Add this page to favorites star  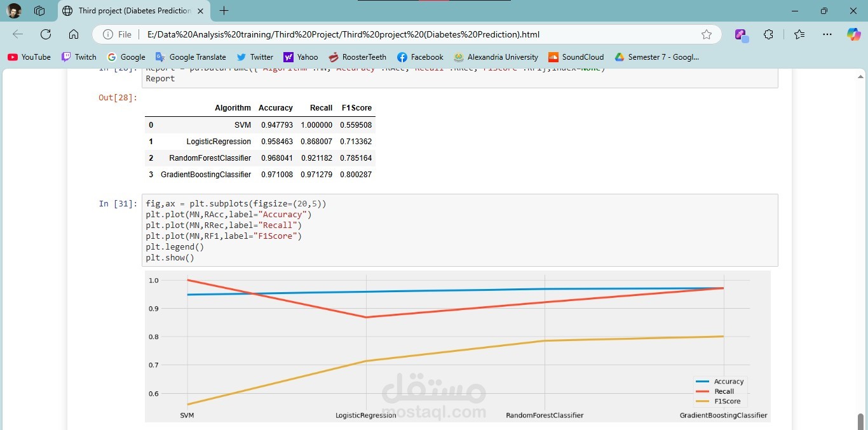707,34
